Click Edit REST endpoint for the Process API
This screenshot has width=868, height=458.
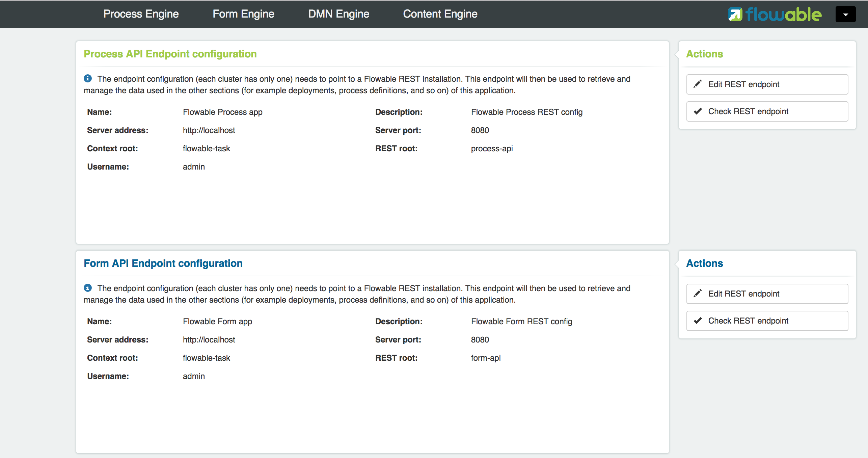coord(767,84)
